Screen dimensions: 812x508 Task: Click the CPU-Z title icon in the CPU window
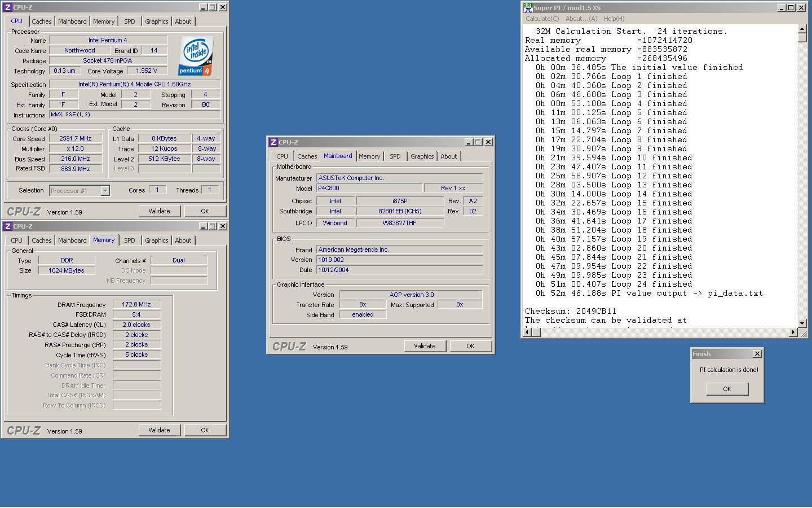pyautogui.click(x=8, y=7)
